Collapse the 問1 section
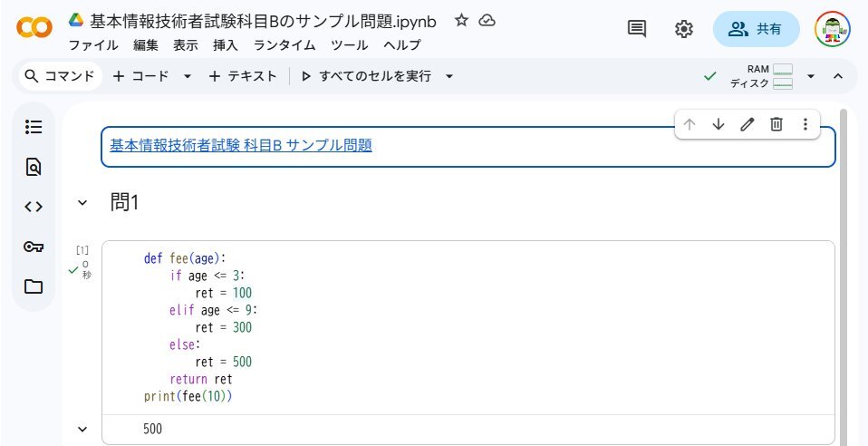This screenshot has height=446, width=868. (82, 203)
